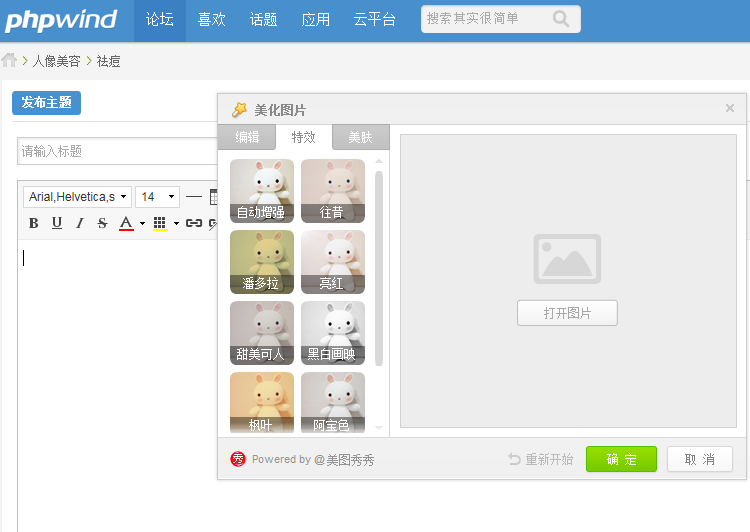
Task: Open the font color dropdown arrow
Action: coord(142,223)
